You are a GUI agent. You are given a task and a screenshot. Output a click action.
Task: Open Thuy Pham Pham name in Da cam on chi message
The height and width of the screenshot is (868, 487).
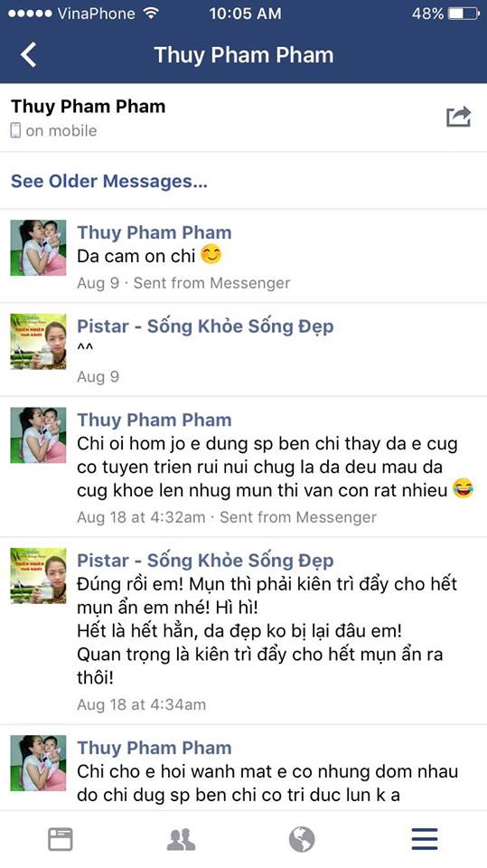(154, 232)
